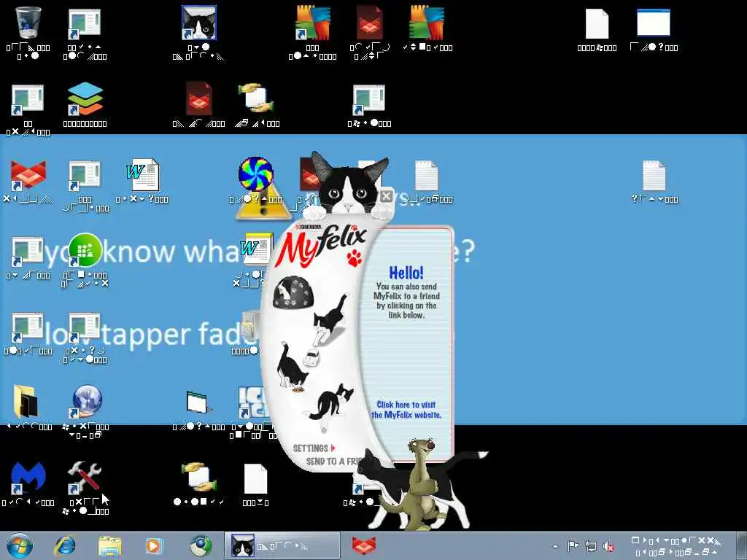The width and height of the screenshot is (747, 560).
Task: Open the green globe browser on taskbar
Action: pyautogui.click(x=201, y=545)
